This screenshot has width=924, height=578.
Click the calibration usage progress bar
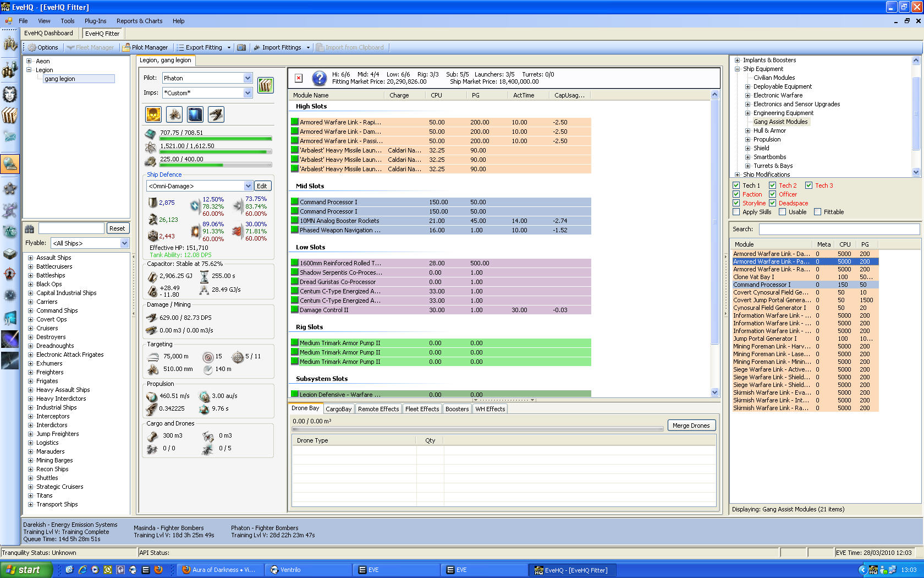(x=216, y=165)
